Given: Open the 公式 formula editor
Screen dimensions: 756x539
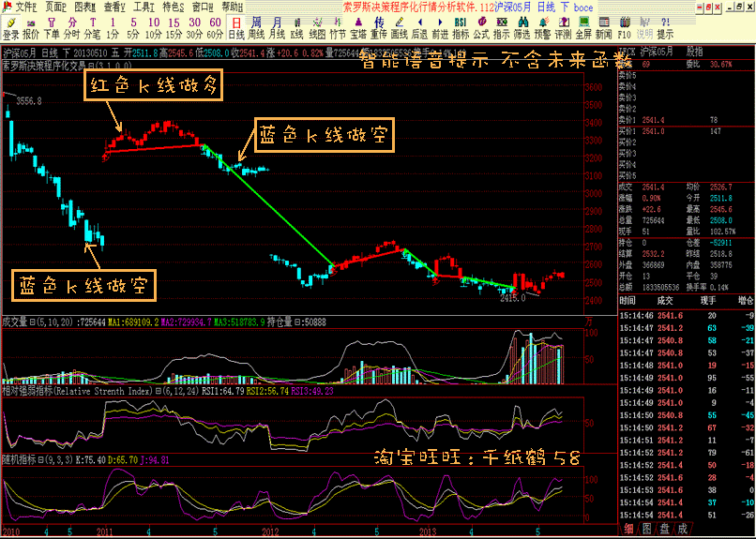Looking at the screenshot, I should 481,28.
